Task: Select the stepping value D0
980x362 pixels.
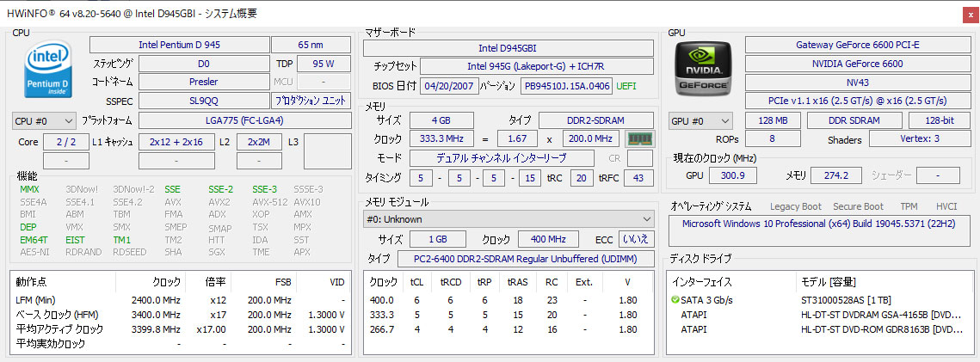Action: click(204, 64)
